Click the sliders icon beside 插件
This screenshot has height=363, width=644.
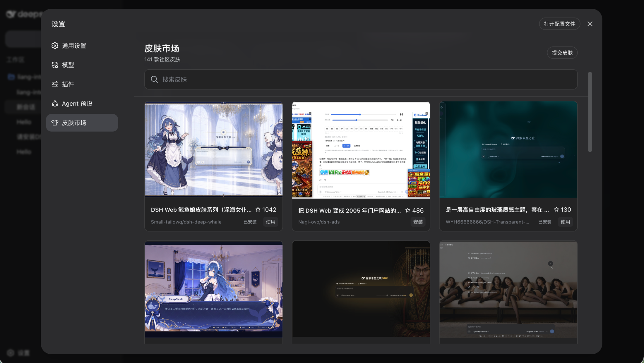pyautogui.click(x=55, y=84)
